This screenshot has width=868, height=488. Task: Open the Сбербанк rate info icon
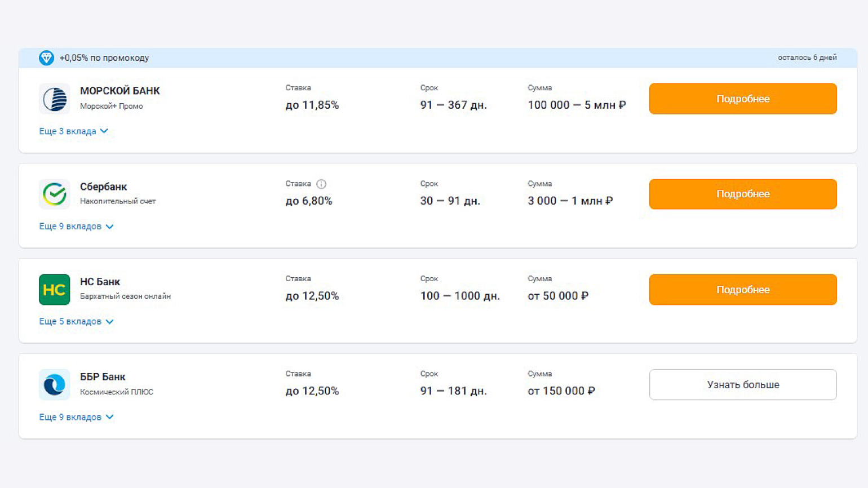pos(321,184)
